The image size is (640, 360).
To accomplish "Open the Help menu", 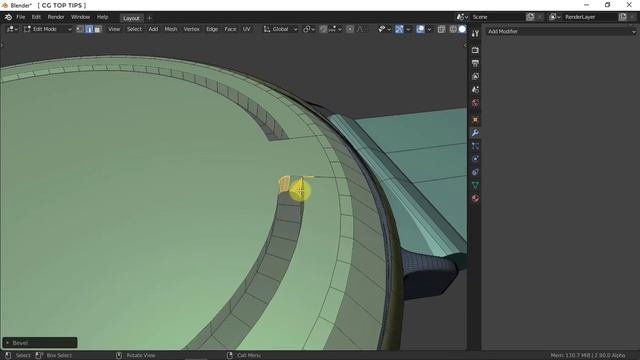I will tap(102, 17).
